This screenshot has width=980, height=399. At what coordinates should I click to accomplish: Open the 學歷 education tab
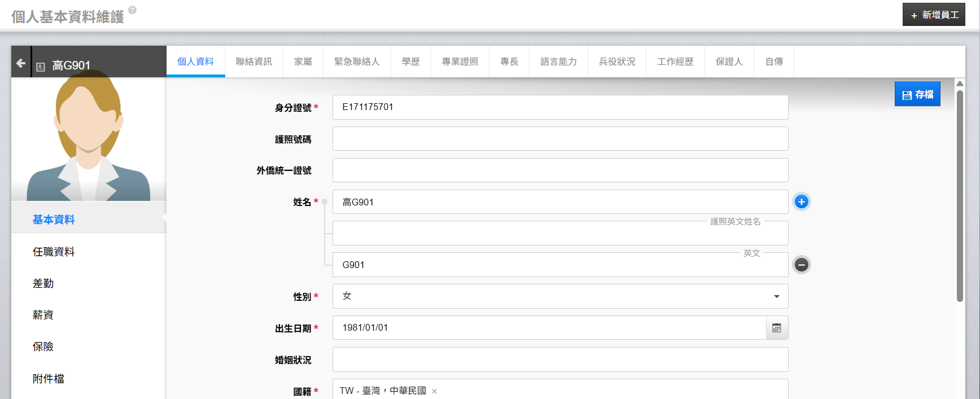[x=411, y=62]
